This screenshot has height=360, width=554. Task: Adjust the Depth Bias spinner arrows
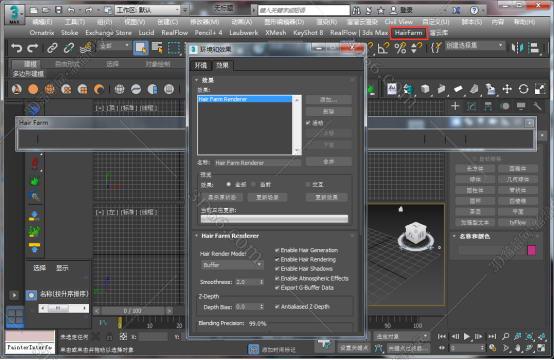[x=261, y=307]
